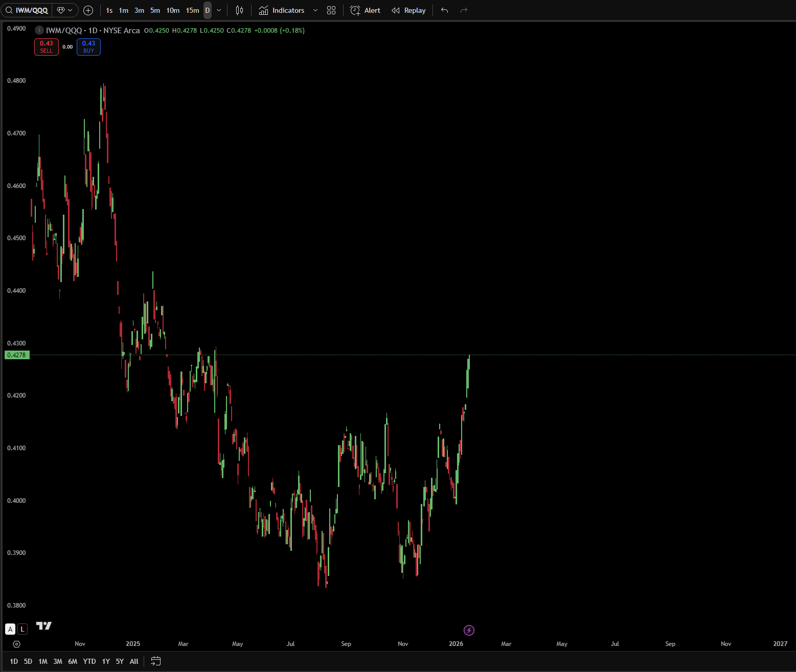Click the +0.0008 (+0.18%) change value
The width and height of the screenshot is (796, 672).
(279, 30)
